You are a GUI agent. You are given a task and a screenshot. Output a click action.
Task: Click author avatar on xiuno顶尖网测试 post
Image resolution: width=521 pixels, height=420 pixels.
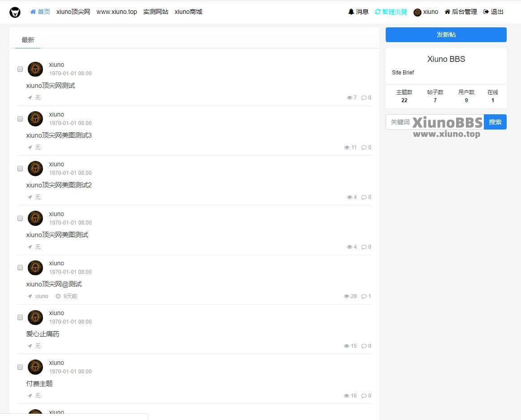pos(35,69)
